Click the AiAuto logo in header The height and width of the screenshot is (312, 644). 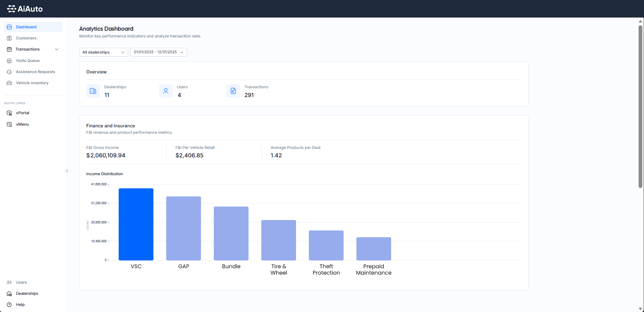(25, 9)
